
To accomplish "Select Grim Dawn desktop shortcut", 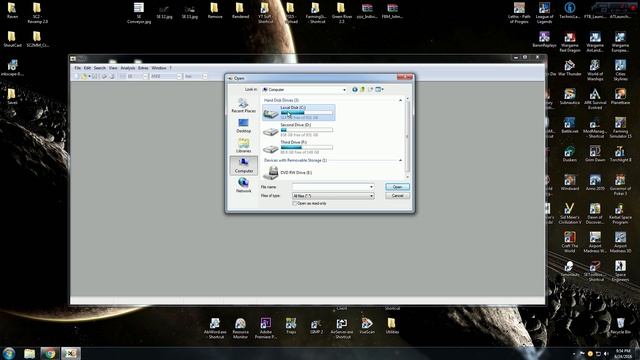I will click(595, 154).
